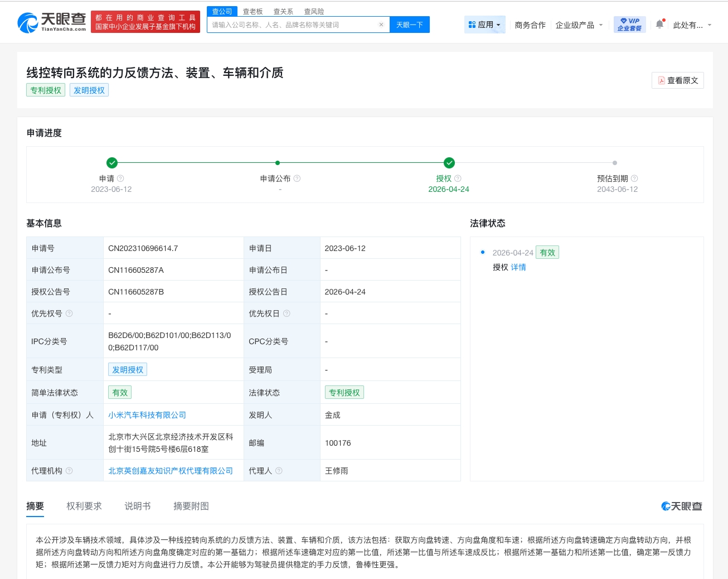This screenshot has width=728, height=579.
Task: Click the TianYanCha logo
Action: pos(52,22)
